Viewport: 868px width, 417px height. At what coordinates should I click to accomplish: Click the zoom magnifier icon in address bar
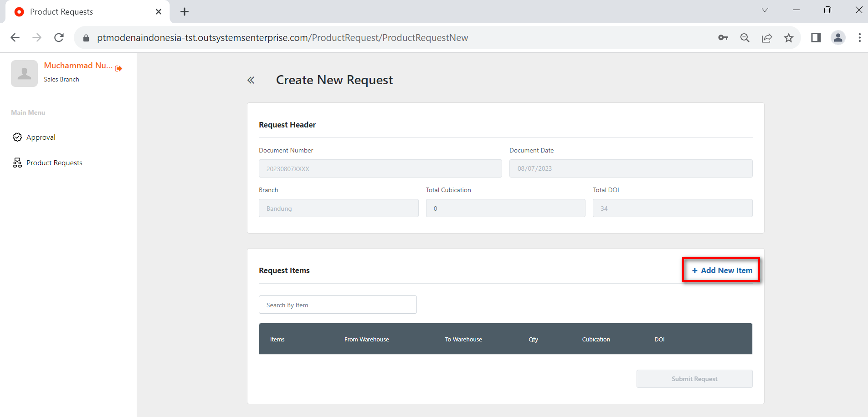coord(745,38)
